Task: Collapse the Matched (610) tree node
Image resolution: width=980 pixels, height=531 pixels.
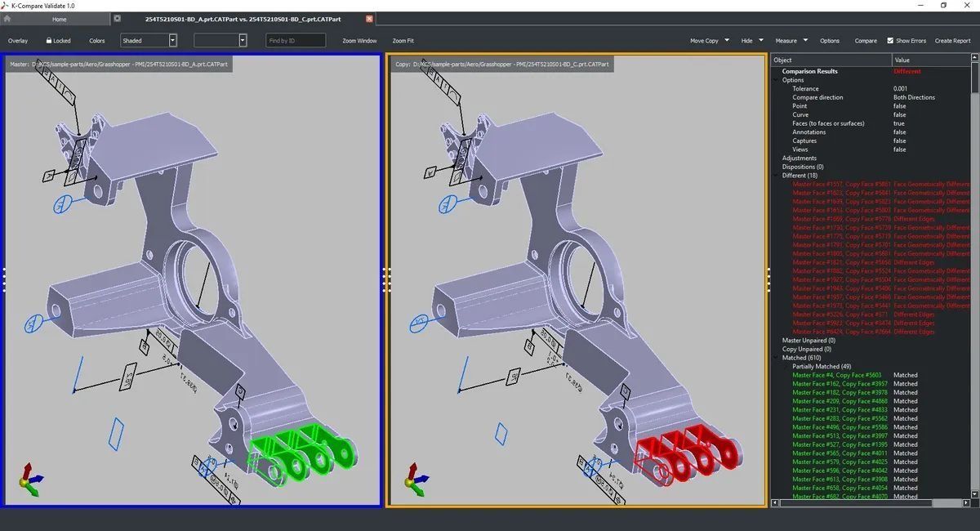Action: tap(777, 358)
